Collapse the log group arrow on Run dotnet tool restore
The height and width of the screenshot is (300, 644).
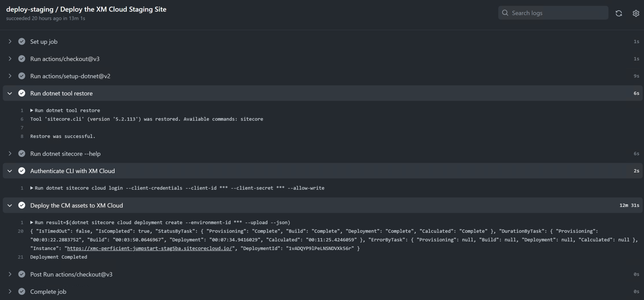[10, 93]
